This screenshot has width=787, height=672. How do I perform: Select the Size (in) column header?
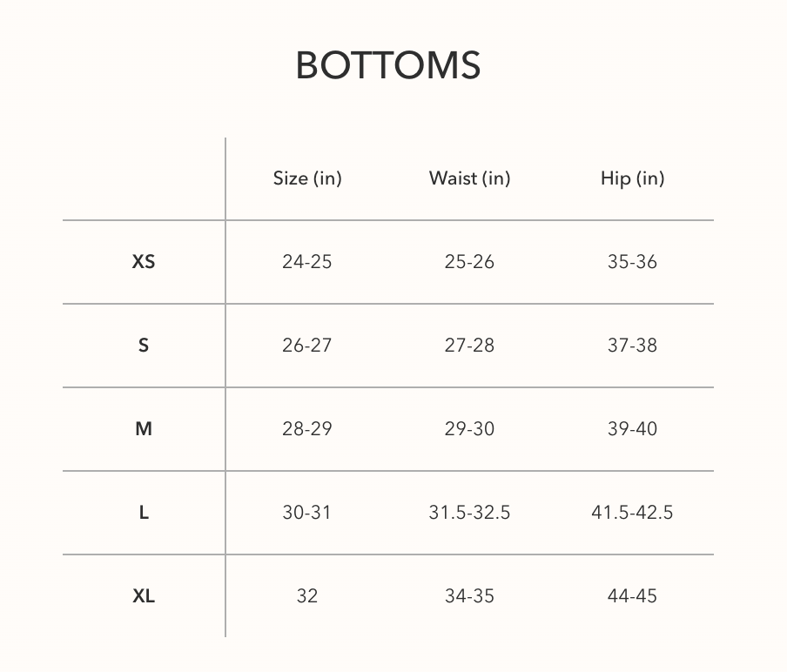pyautogui.click(x=307, y=178)
